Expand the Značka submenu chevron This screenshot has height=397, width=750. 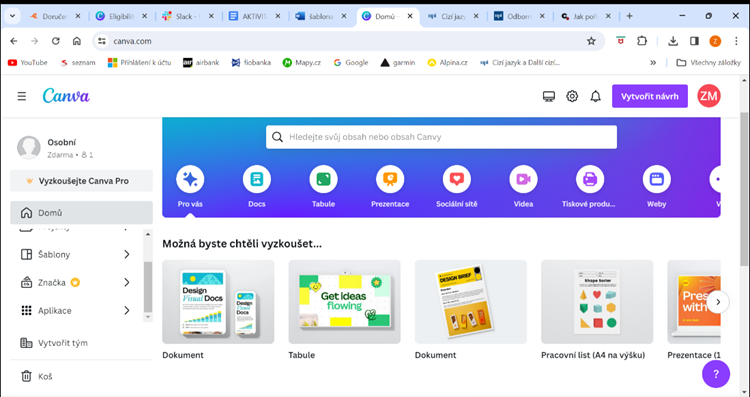(127, 283)
